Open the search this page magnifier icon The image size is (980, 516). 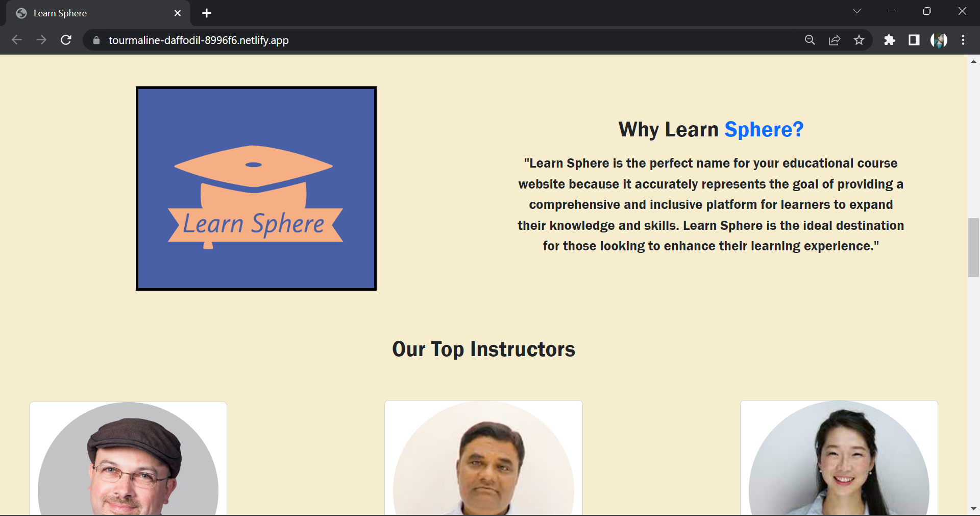pyautogui.click(x=810, y=40)
